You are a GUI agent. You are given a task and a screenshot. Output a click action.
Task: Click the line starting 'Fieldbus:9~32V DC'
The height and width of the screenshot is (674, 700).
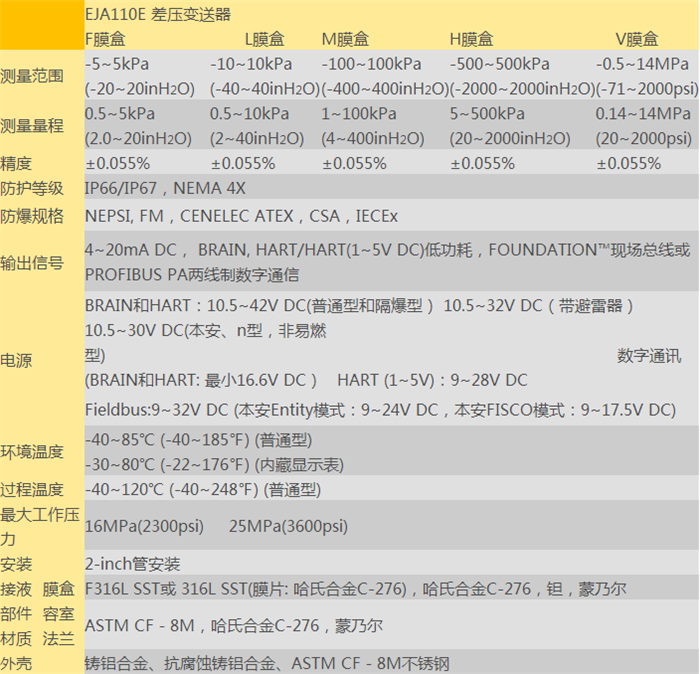[x=380, y=410]
